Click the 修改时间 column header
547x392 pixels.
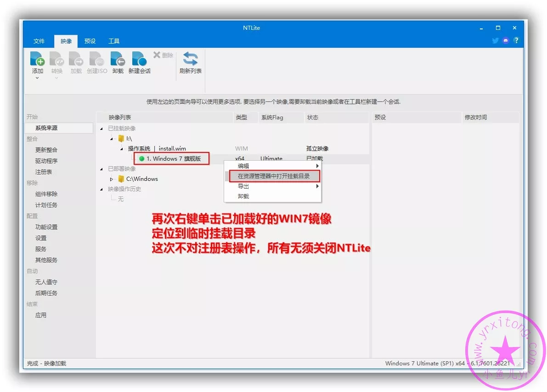491,118
